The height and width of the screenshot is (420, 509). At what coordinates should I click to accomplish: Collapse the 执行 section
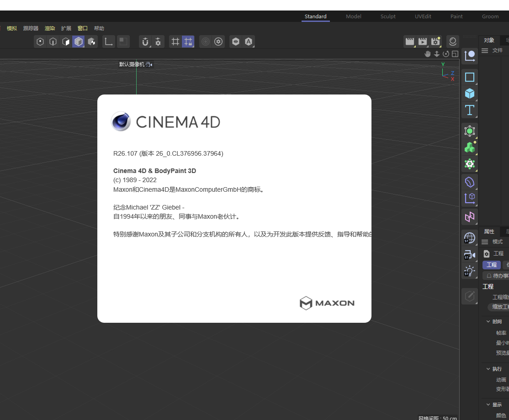(x=489, y=368)
